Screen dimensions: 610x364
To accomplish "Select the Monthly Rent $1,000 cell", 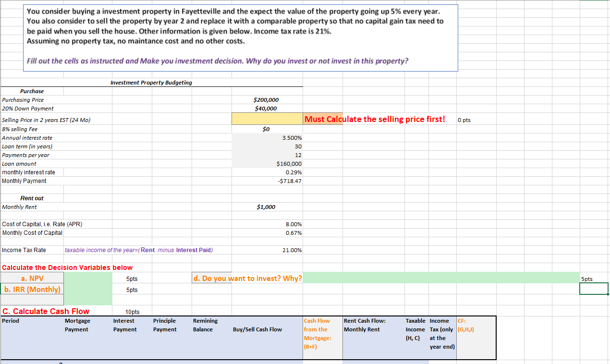I will click(x=267, y=206).
